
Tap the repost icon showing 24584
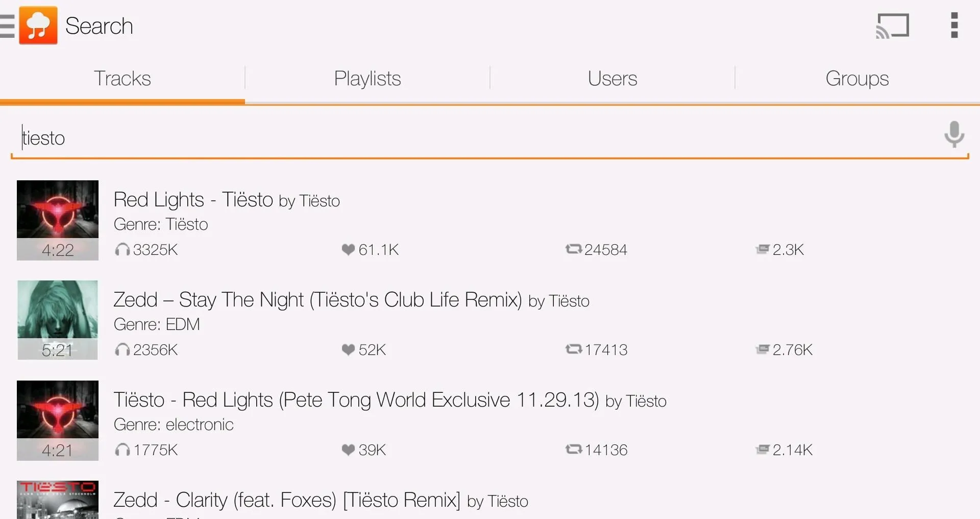coord(574,249)
